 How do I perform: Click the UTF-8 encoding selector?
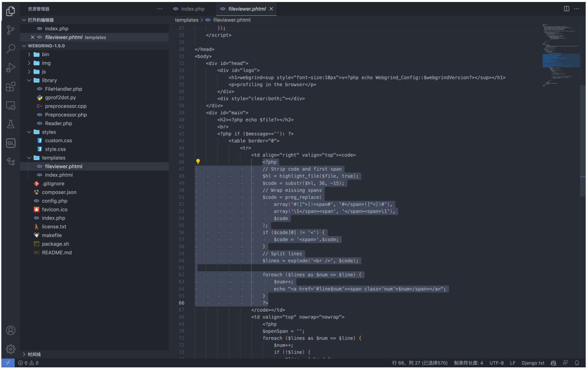(x=496, y=363)
